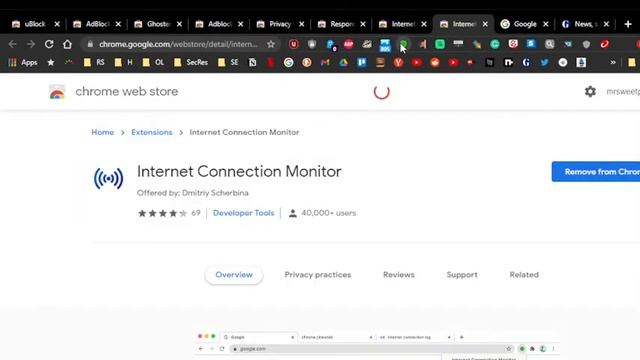Open the red ABP Adblock Plus extension
The height and width of the screenshot is (360, 640).
348,44
